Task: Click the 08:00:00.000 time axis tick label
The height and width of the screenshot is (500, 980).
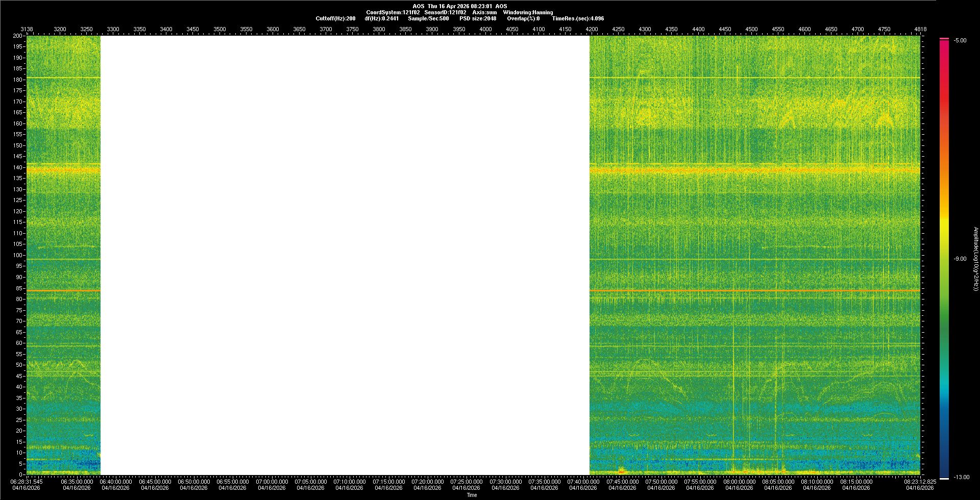Action: point(739,482)
